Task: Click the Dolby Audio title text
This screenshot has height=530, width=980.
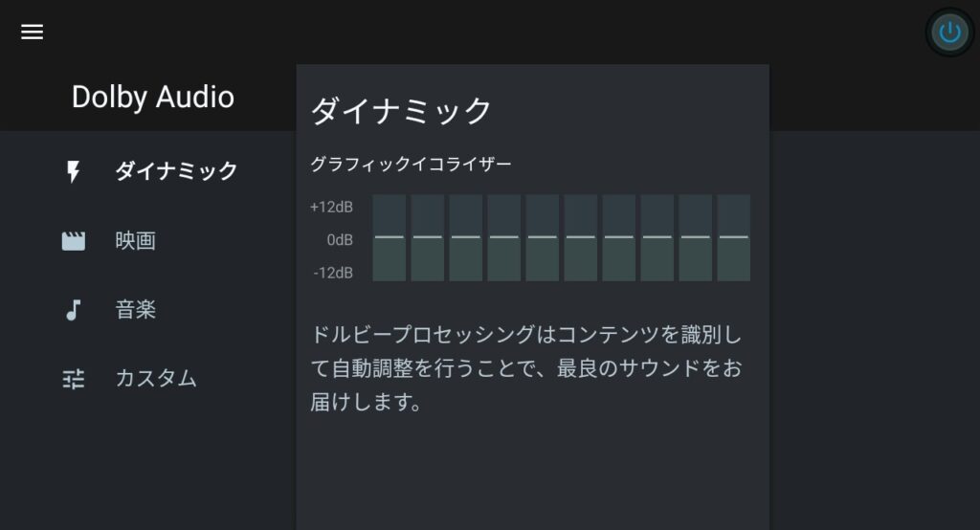Action: click(x=153, y=97)
